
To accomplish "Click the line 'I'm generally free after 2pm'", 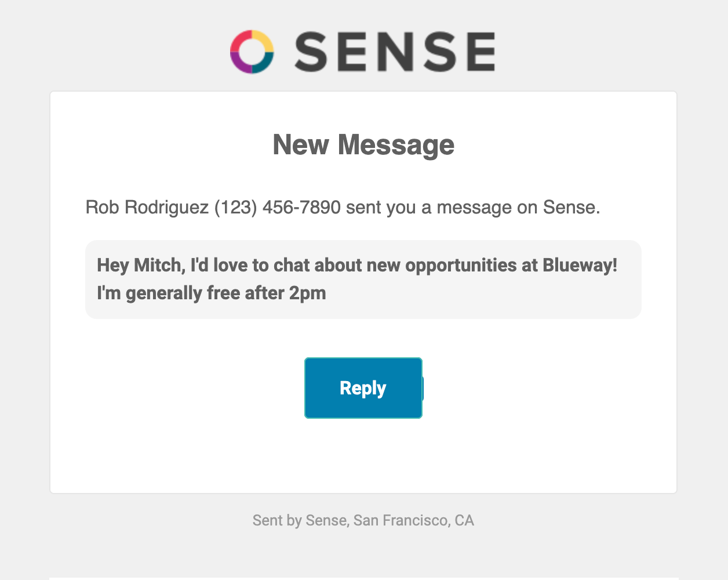I will (212, 293).
